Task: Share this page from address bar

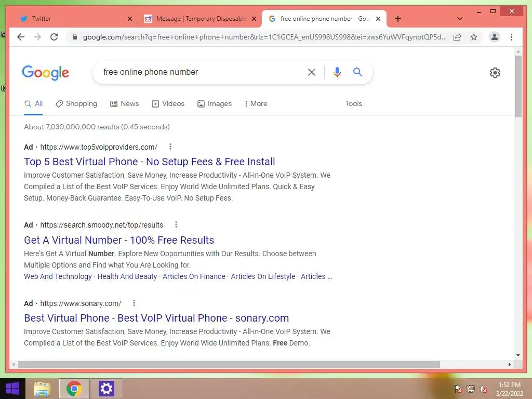Action: tap(457, 37)
